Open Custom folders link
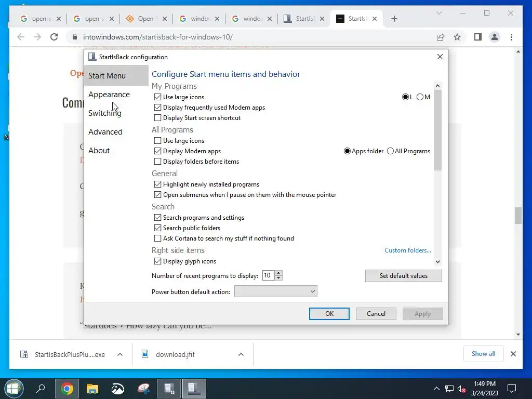 coord(407,250)
